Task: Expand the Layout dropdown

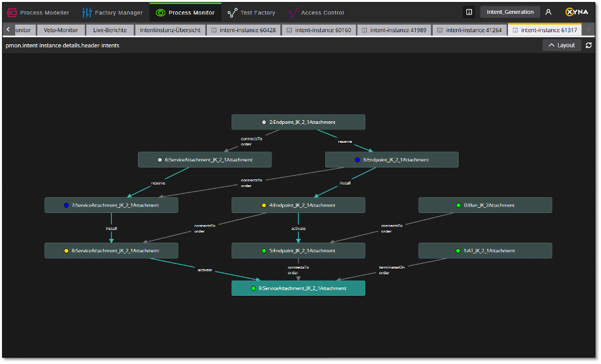Action: point(562,45)
